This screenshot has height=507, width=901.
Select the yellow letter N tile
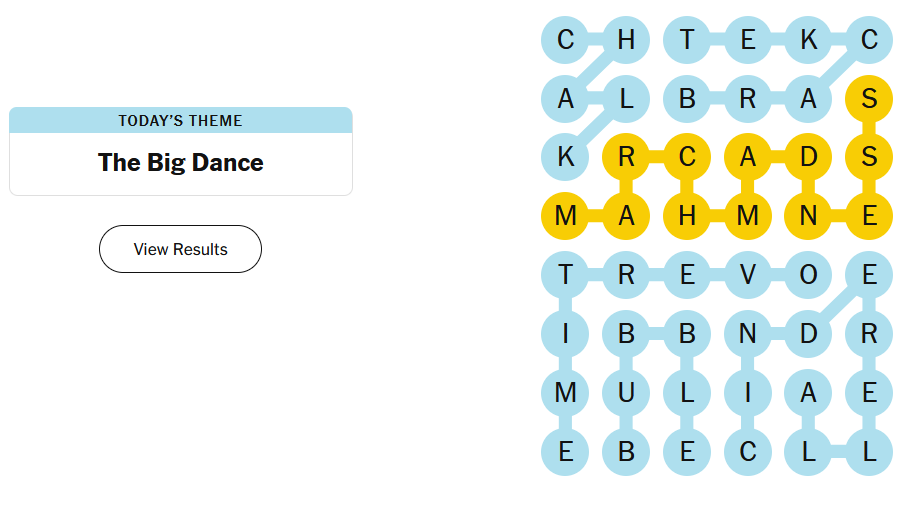(x=808, y=217)
